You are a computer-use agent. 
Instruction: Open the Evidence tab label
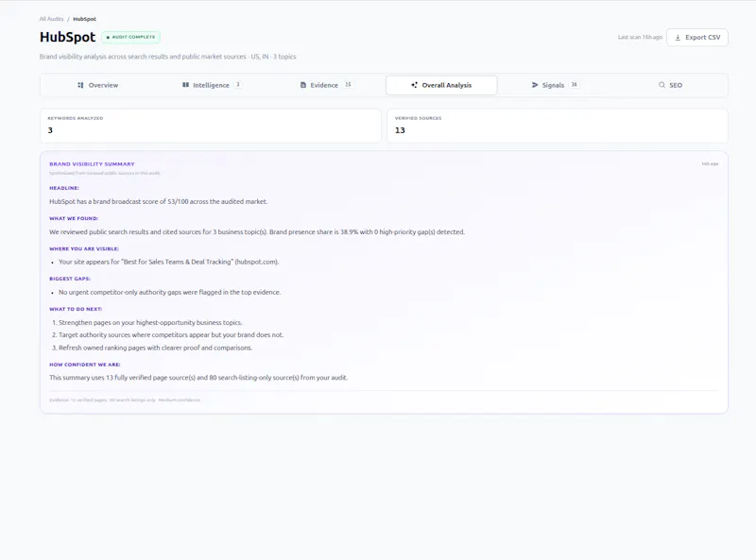pyautogui.click(x=324, y=85)
